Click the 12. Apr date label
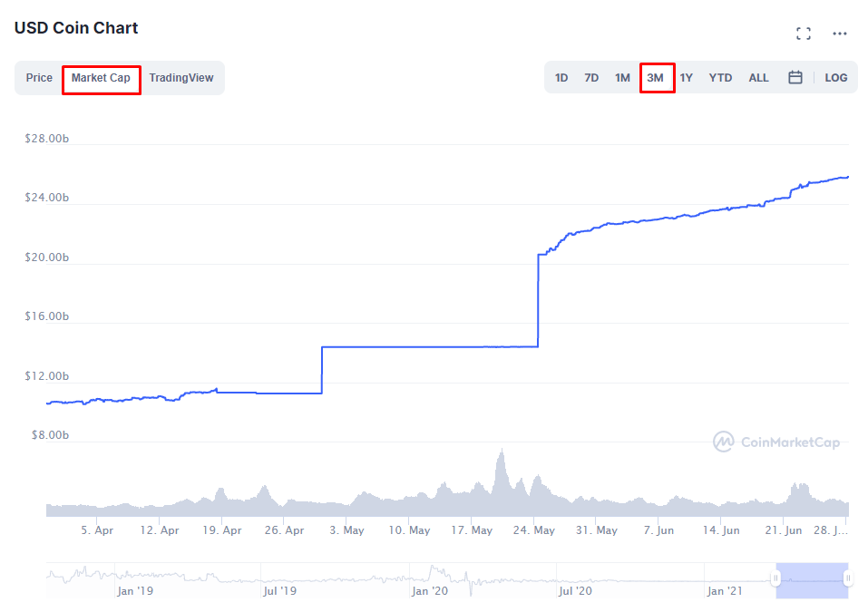Image resolution: width=868 pixels, height=612 pixels. [160, 530]
